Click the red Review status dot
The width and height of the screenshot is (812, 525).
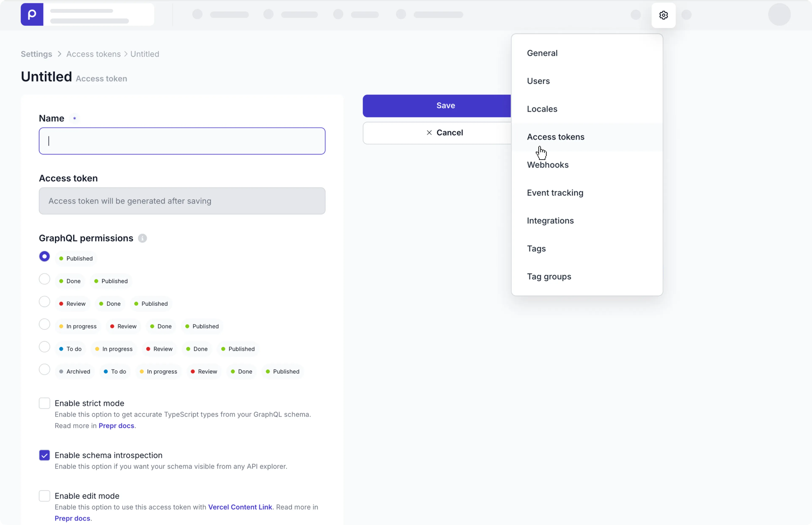click(x=61, y=304)
